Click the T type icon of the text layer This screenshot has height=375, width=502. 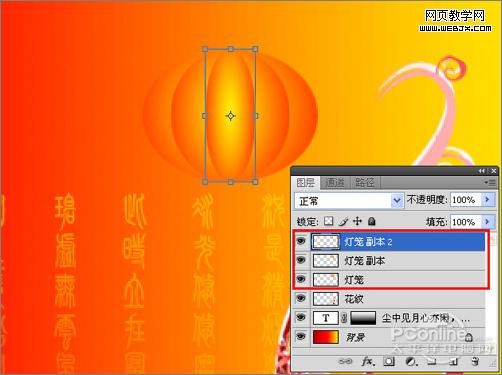pos(326,318)
